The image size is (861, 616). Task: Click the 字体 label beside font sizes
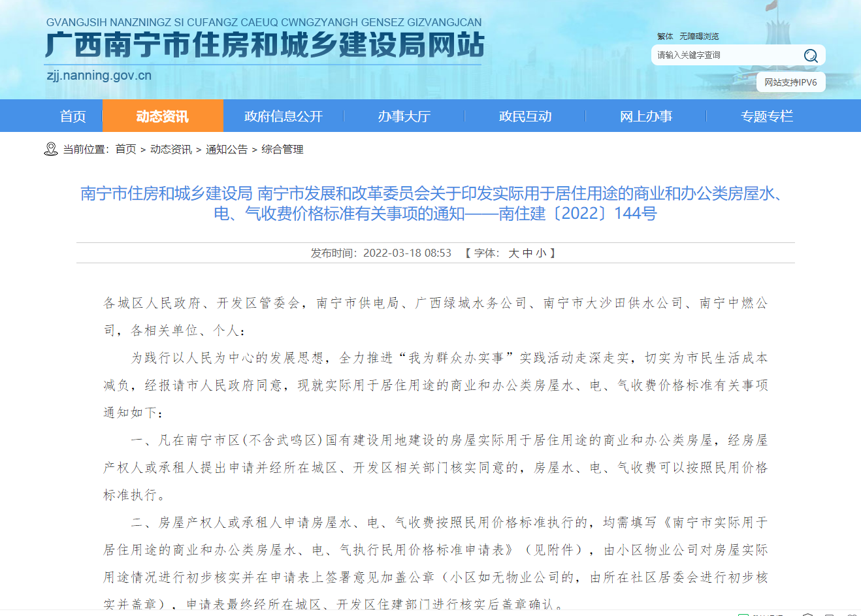(487, 253)
